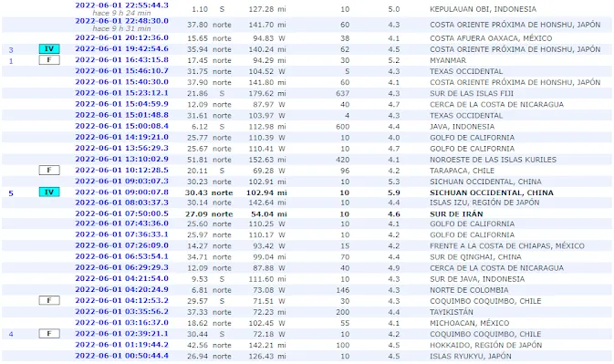Open the 2022-06-01 15:46:10.7 Texas event

(x=121, y=71)
